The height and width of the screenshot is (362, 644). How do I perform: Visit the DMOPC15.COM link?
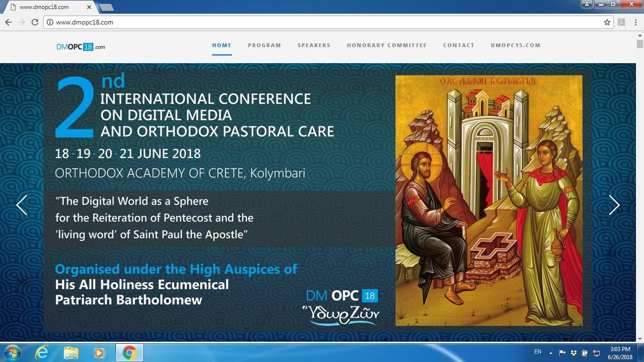click(516, 45)
